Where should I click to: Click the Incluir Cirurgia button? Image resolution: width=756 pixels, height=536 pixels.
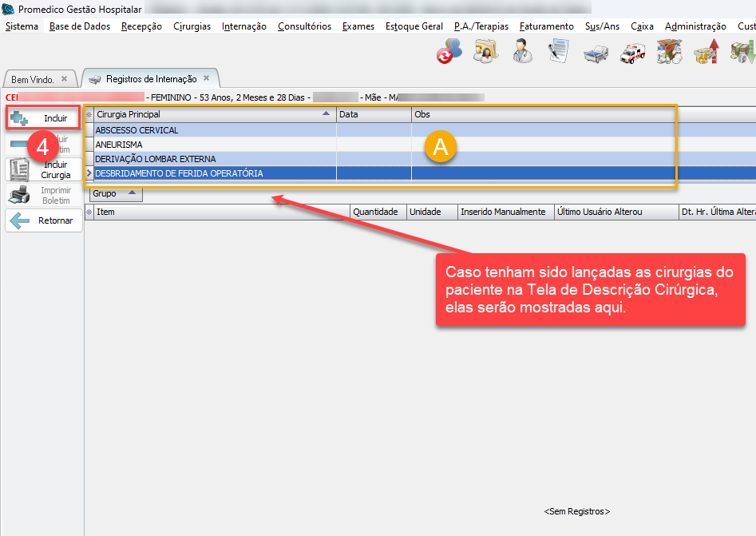[x=45, y=169]
